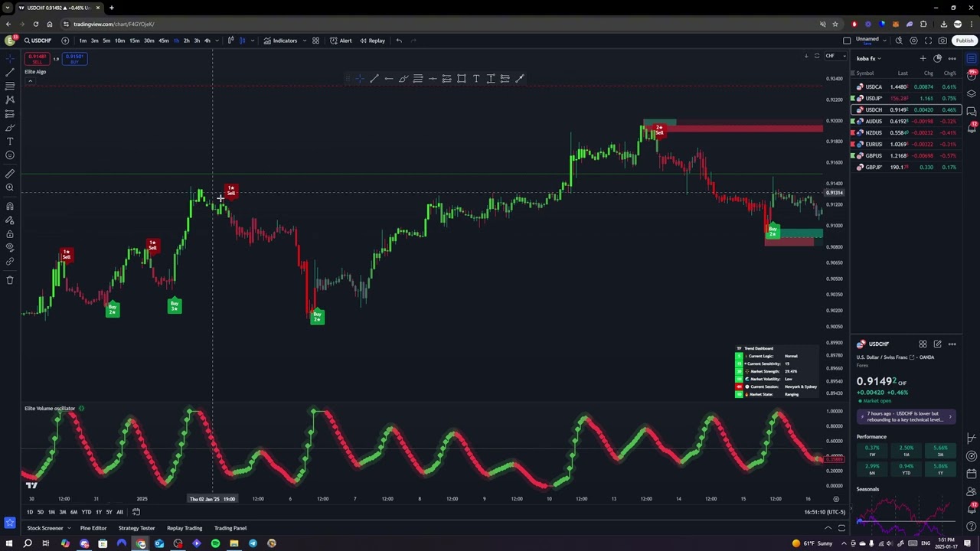Undo the last chart action

point(399,41)
